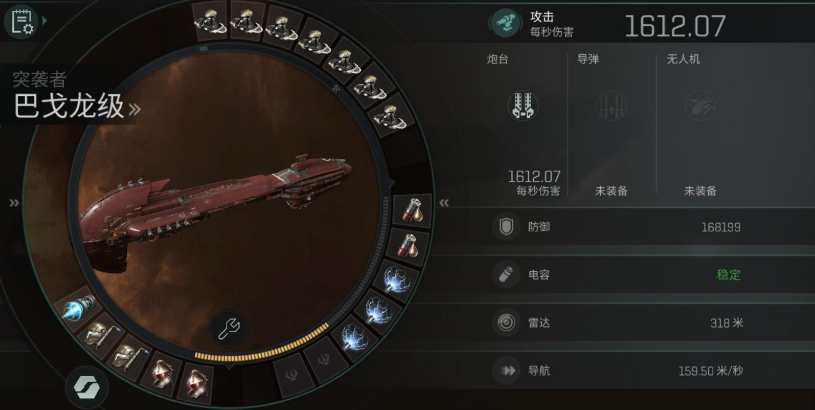This screenshot has width=815, height=410.
Task: Click the wrench fitting tool icon
Action: click(229, 328)
